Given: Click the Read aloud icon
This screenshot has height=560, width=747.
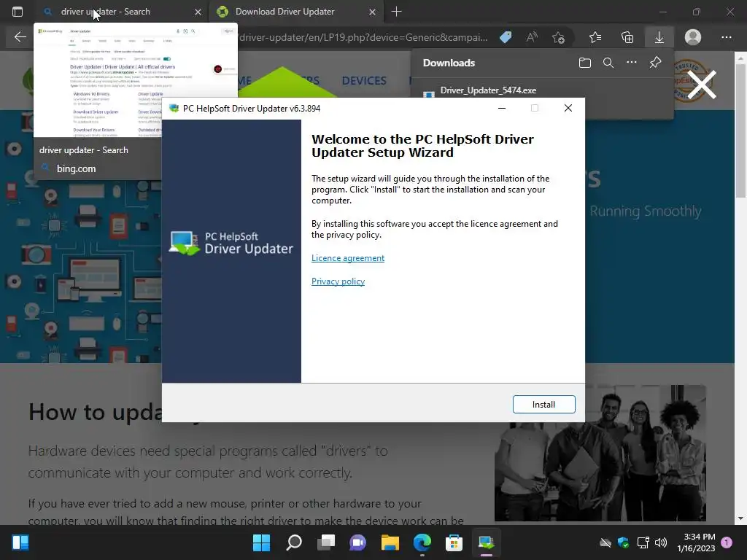Looking at the screenshot, I should [532, 37].
